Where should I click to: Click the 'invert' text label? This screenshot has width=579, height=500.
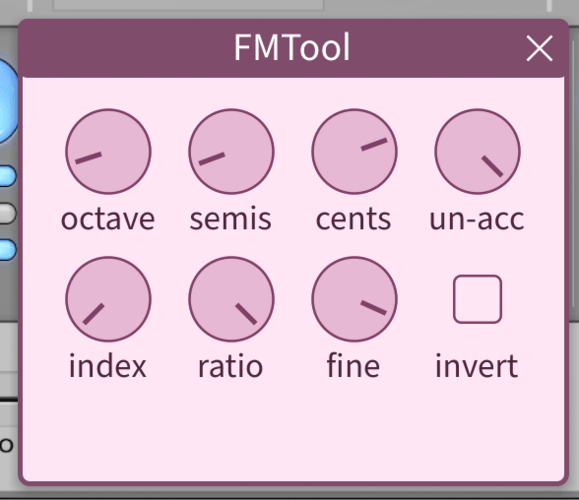[x=477, y=366]
